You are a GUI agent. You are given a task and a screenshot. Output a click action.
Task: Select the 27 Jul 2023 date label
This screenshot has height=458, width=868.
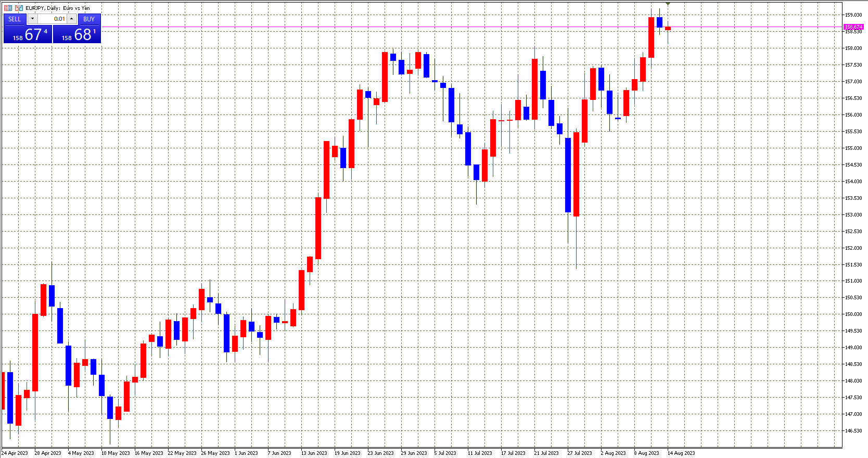[580, 453]
